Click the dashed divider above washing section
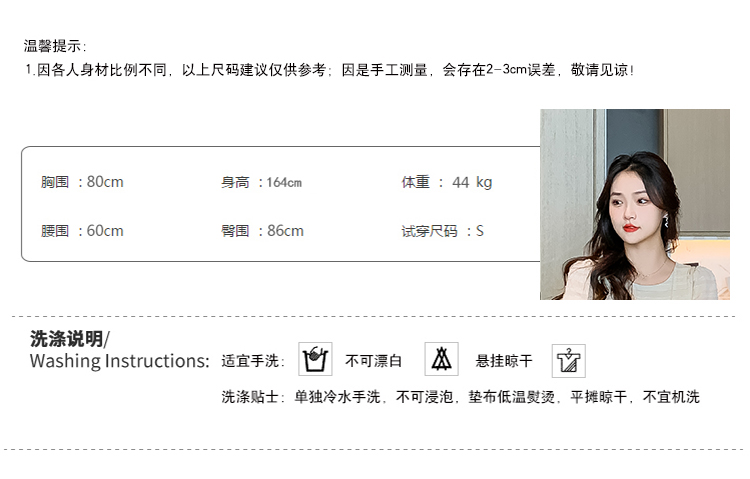 374,316
